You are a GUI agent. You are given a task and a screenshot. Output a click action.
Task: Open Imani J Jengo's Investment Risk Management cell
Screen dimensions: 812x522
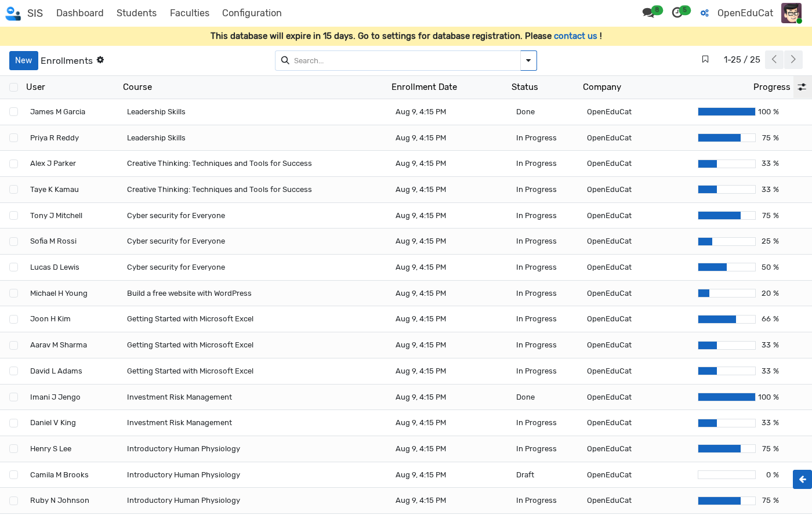pos(179,397)
